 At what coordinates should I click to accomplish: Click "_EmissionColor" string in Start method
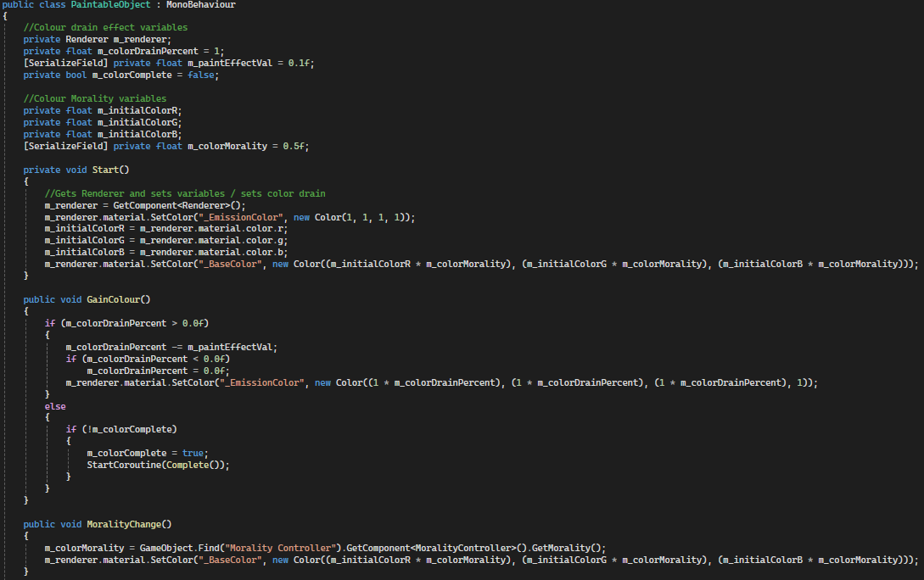(240, 217)
